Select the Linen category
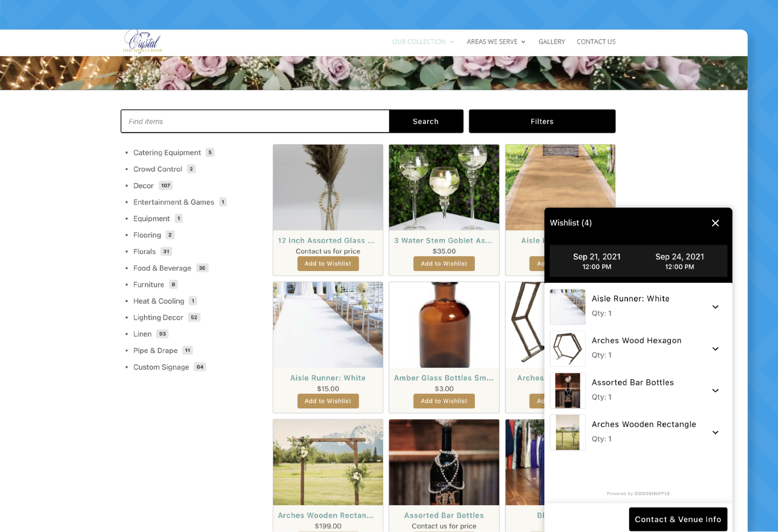The height and width of the screenshot is (532, 778). click(x=142, y=334)
